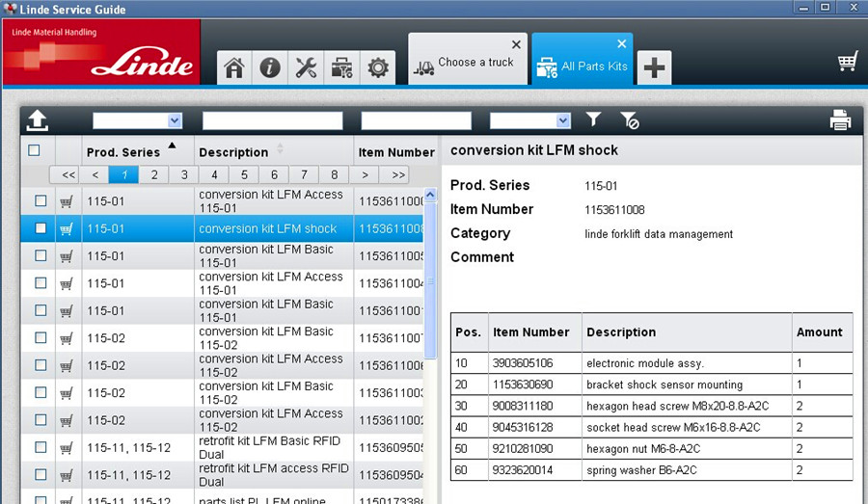Apply the filter funnel icon
Viewport: 868px width, 504px height.
[x=593, y=119]
